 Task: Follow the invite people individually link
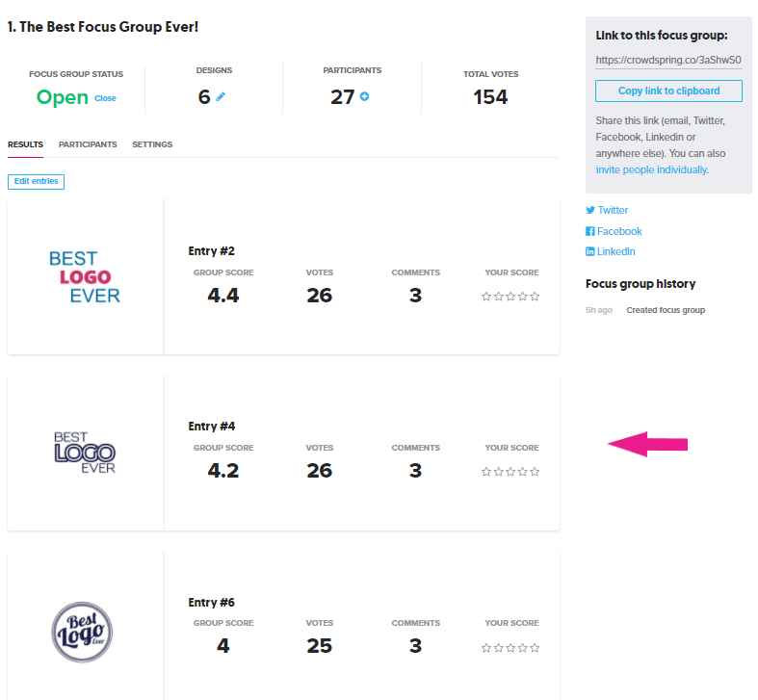[651, 169]
